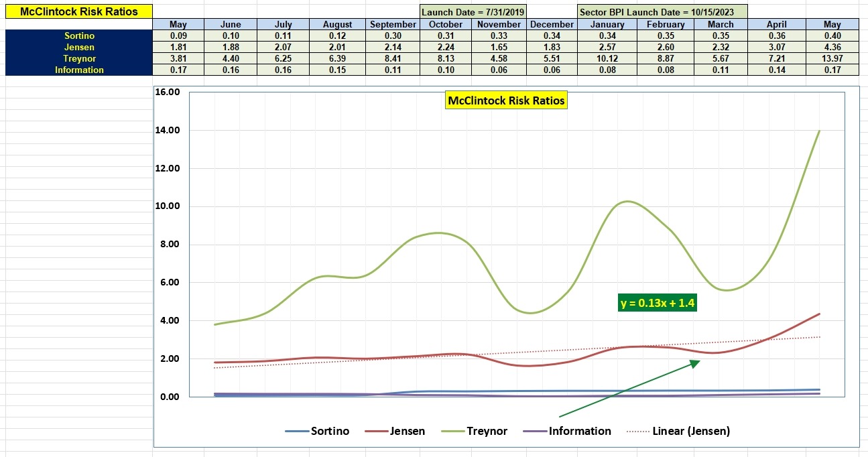Viewport: 868px width, 457px height.
Task: Click the y-axis label 14.00
Action: (x=168, y=130)
